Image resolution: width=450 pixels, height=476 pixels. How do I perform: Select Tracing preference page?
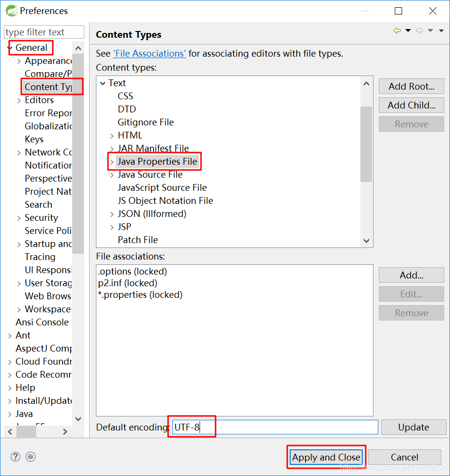40,257
